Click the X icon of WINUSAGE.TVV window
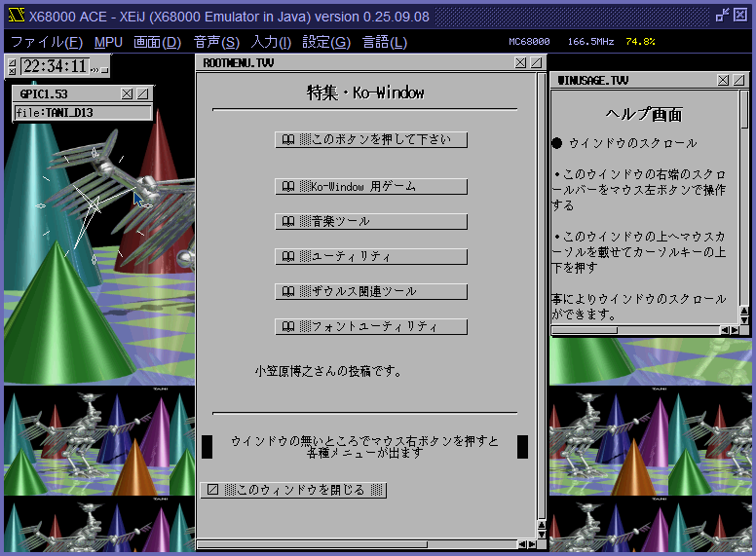The width and height of the screenshot is (756, 556). click(x=723, y=80)
